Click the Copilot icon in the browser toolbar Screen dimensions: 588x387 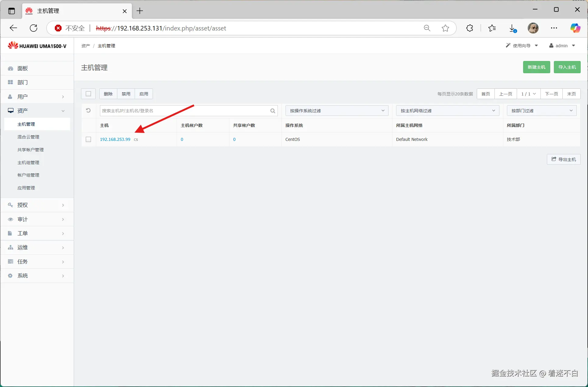575,28
